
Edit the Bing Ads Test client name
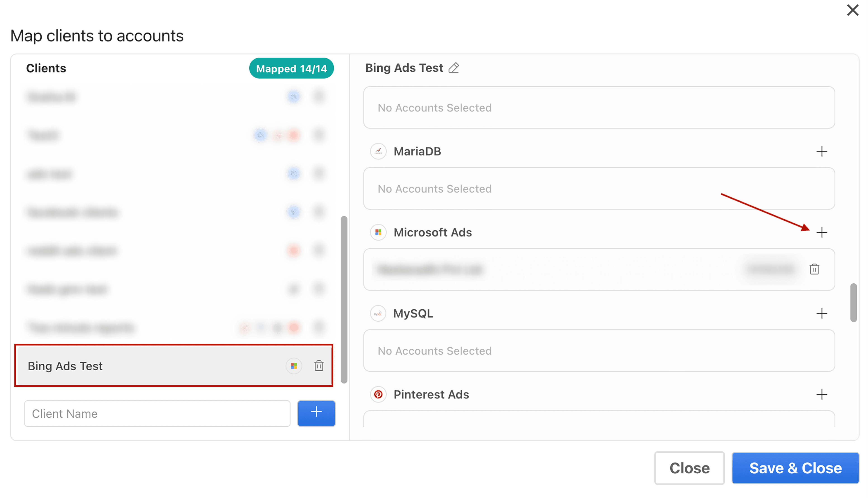453,68
